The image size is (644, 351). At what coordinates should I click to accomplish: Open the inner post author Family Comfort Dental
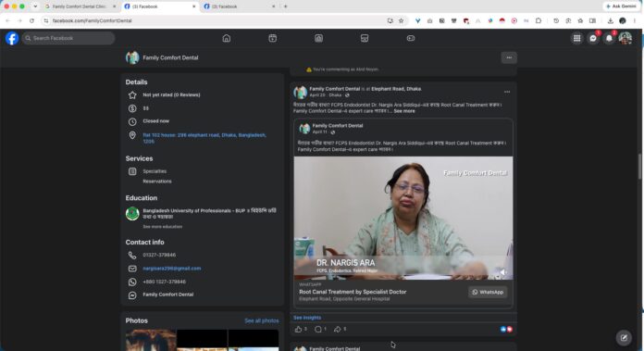(338, 126)
